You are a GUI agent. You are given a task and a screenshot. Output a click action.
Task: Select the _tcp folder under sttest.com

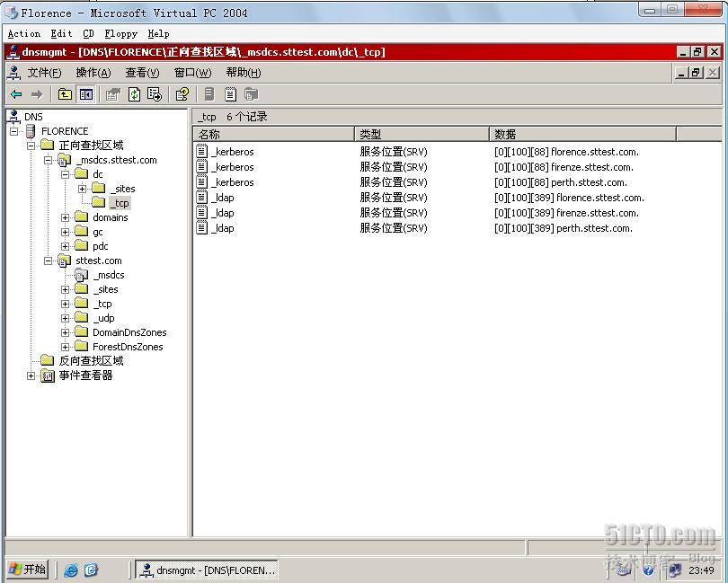click(x=102, y=304)
